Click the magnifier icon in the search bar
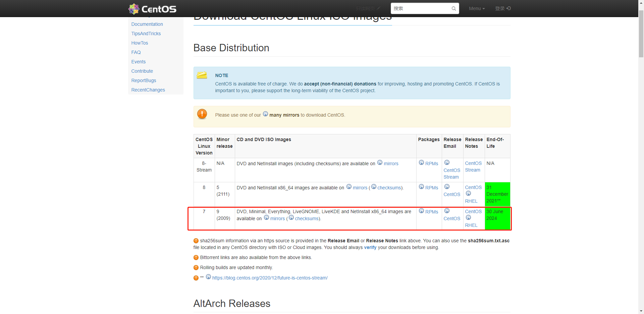 click(453, 8)
